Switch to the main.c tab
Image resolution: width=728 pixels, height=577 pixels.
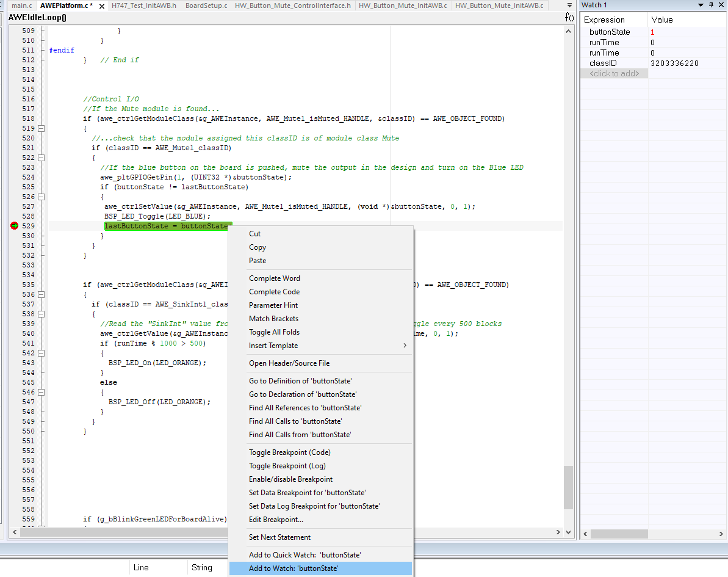tap(21, 5)
